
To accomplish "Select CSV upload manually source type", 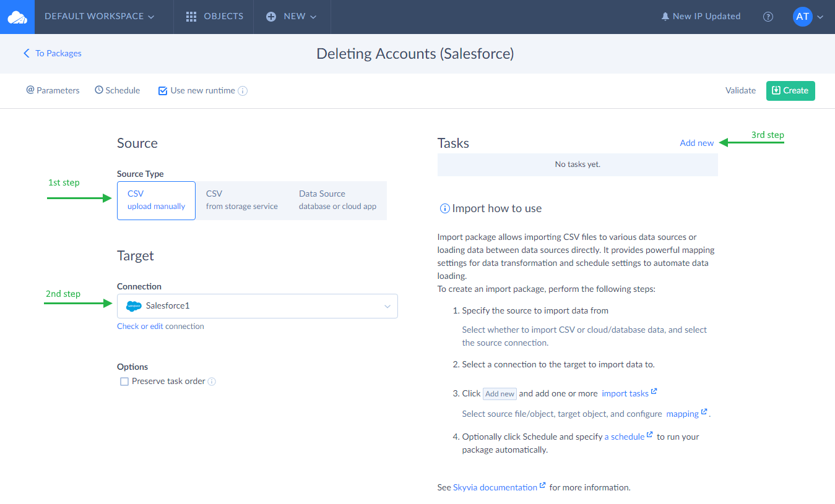I will [156, 200].
